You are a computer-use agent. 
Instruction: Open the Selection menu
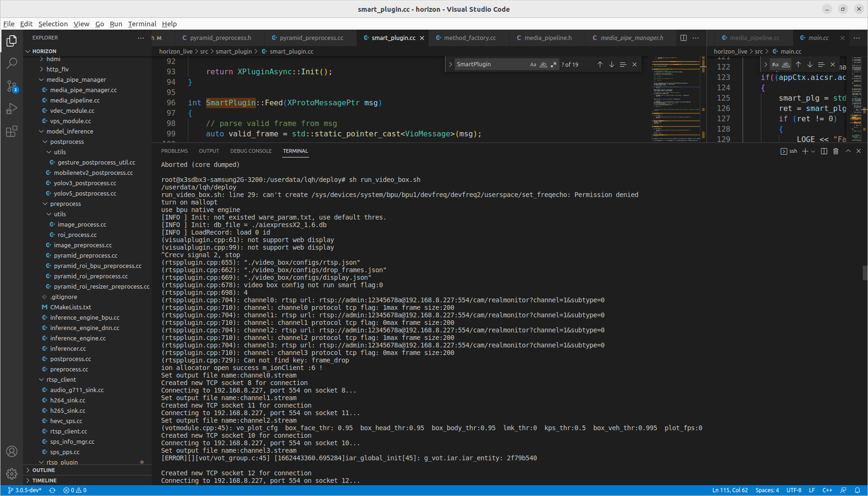point(53,24)
